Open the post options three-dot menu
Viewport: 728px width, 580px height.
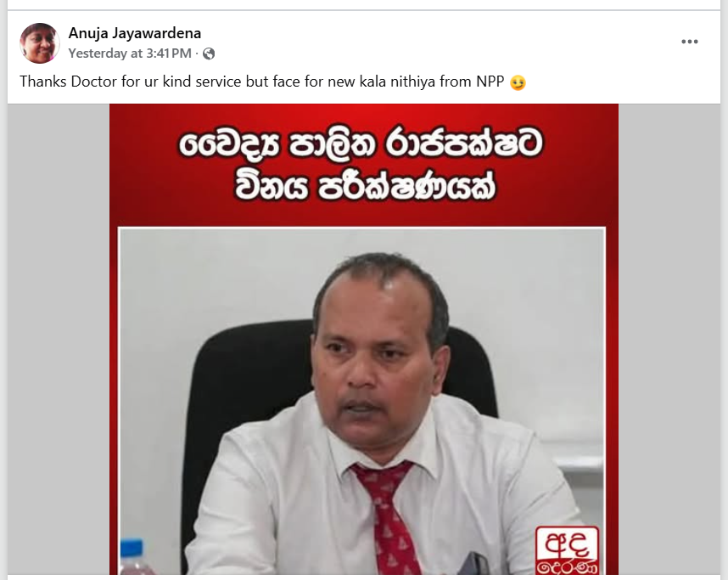click(690, 42)
